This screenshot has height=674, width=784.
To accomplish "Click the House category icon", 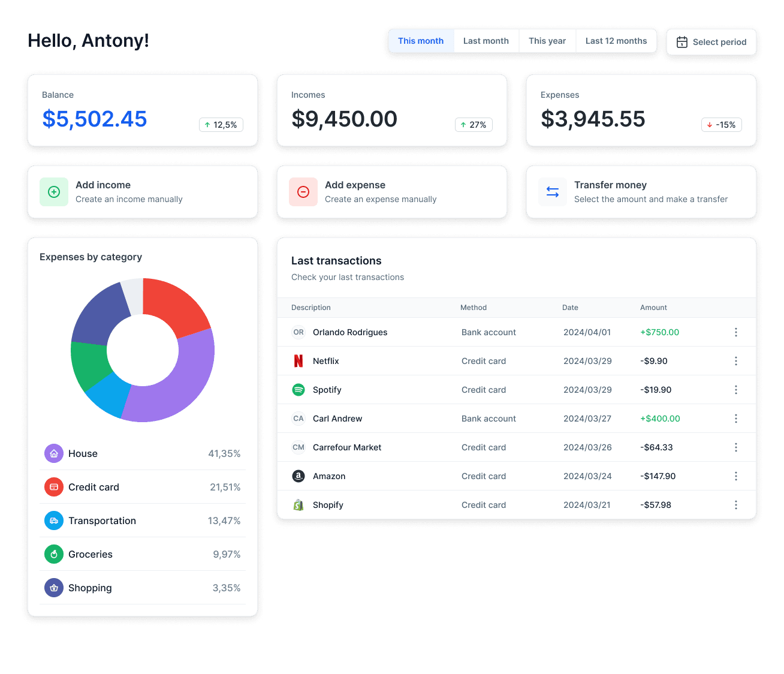I will click(53, 453).
